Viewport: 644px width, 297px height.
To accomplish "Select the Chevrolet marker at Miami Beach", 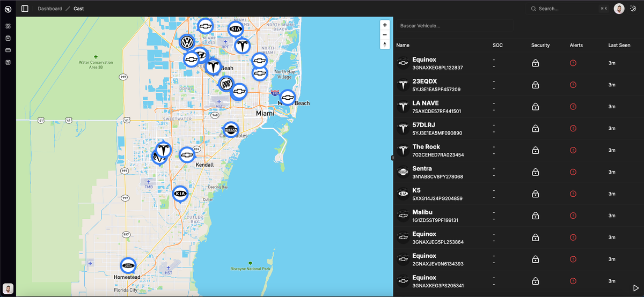I will coord(288,98).
